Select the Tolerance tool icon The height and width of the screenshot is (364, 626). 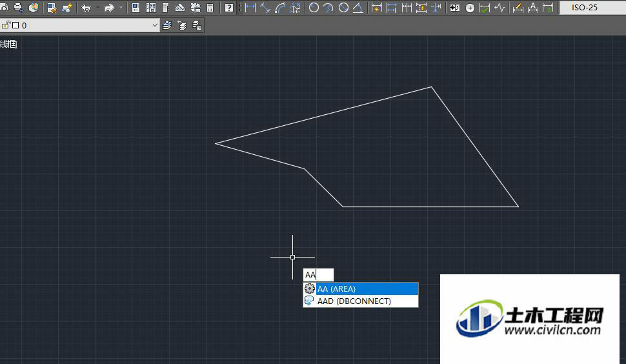455,7
